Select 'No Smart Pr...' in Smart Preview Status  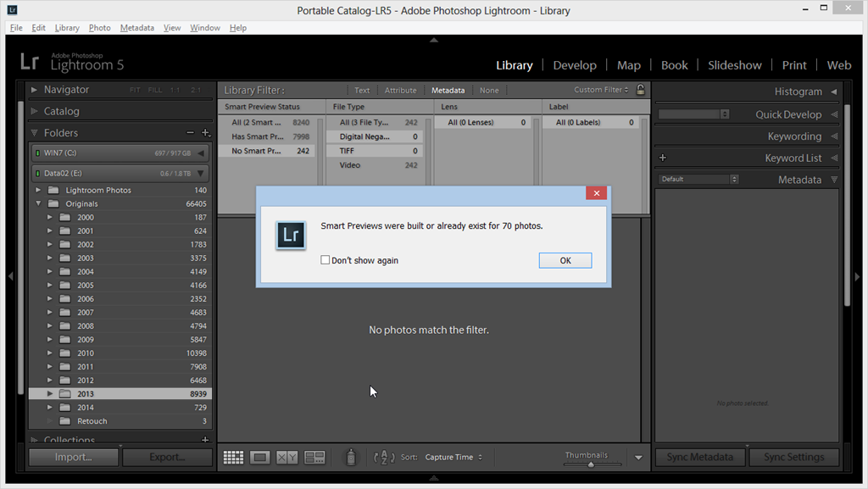click(266, 151)
